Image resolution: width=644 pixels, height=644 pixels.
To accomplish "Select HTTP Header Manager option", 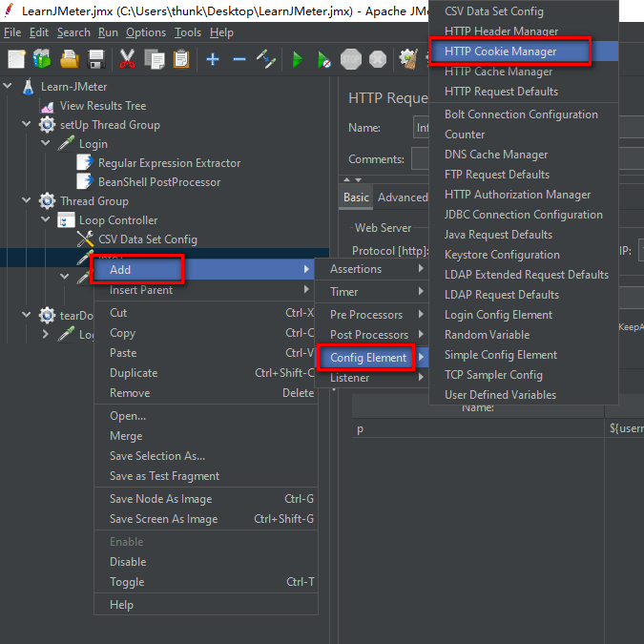I will [x=524, y=31].
